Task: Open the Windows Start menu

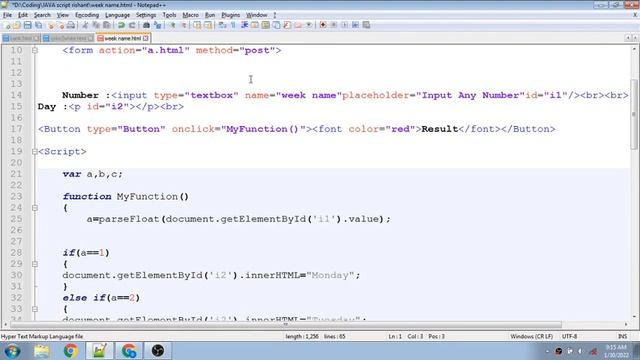Action: coord(12,351)
